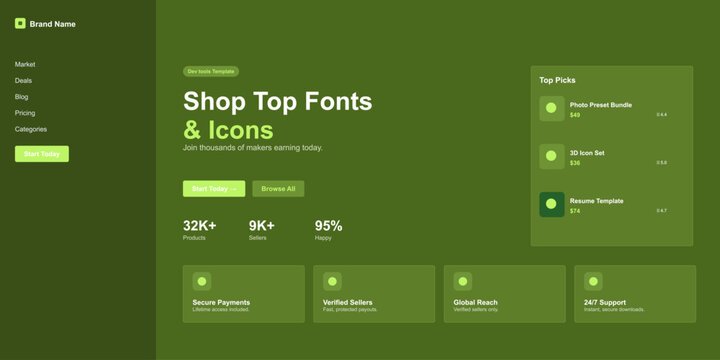Click "Verified sellers only." text
Image resolution: width=720 pixels, height=360 pixels.
(x=476, y=309)
